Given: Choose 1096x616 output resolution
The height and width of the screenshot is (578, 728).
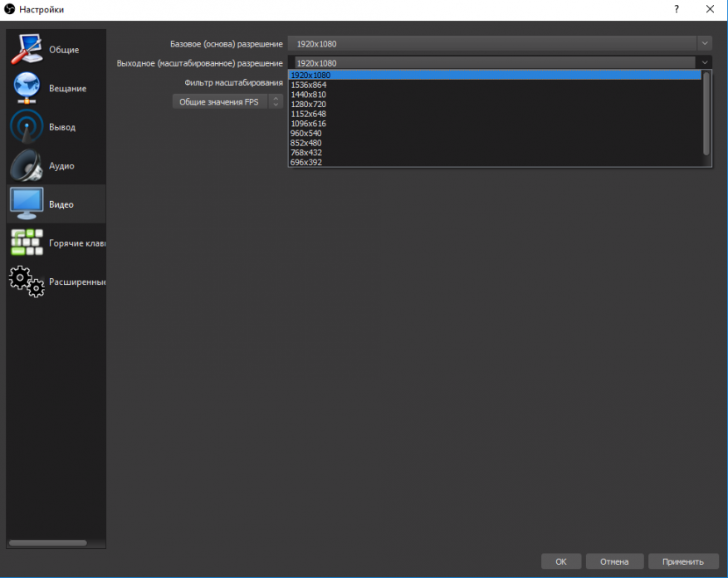Looking at the screenshot, I should coord(495,124).
